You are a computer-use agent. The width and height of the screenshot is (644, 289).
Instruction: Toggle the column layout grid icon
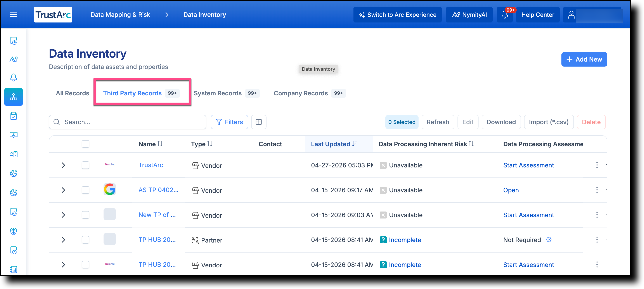[x=259, y=122]
